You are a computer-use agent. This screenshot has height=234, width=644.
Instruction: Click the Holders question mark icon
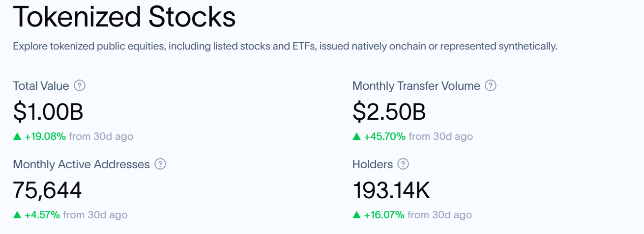point(404,164)
